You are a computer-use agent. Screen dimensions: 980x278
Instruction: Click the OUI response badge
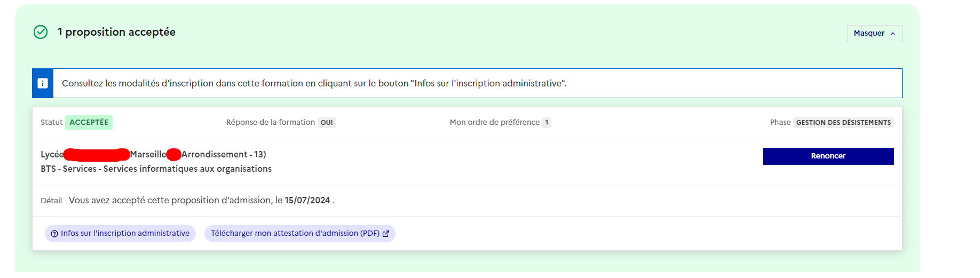coord(327,123)
